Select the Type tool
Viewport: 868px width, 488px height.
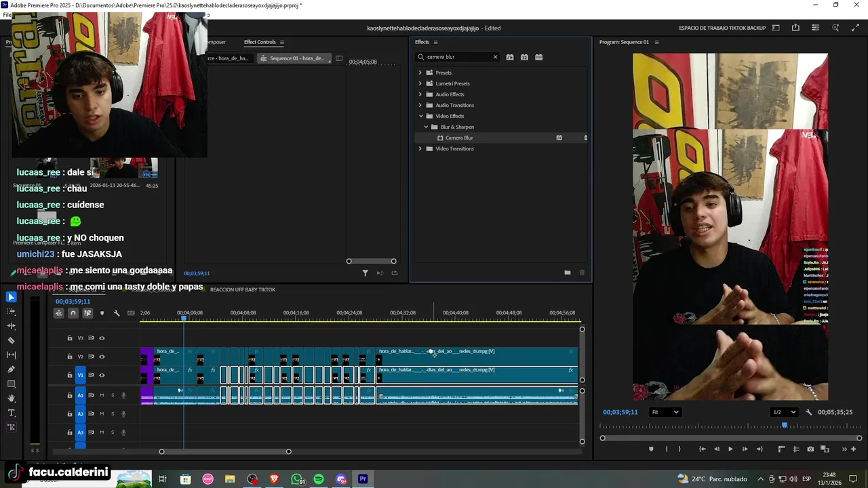coord(11,413)
